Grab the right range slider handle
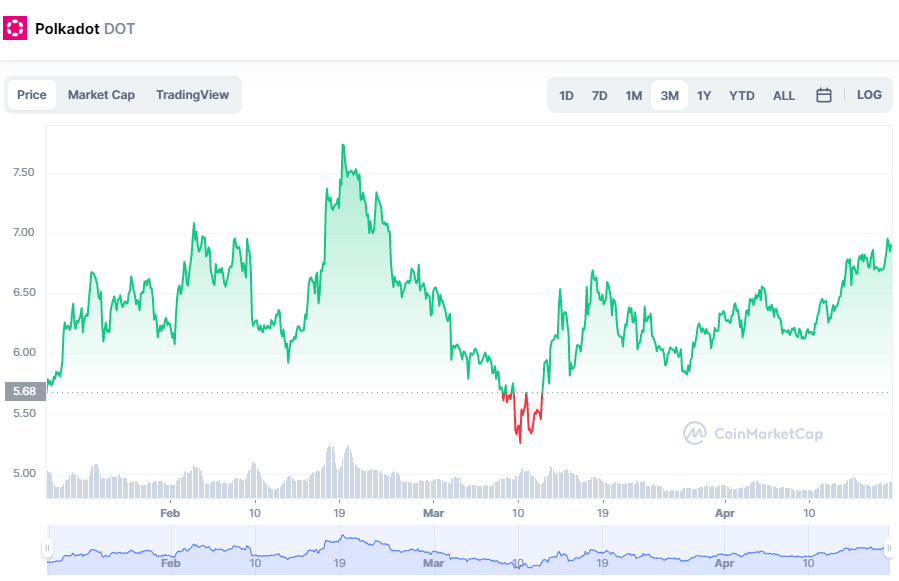The height and width of the screenshot is (581, 899). 889,548
